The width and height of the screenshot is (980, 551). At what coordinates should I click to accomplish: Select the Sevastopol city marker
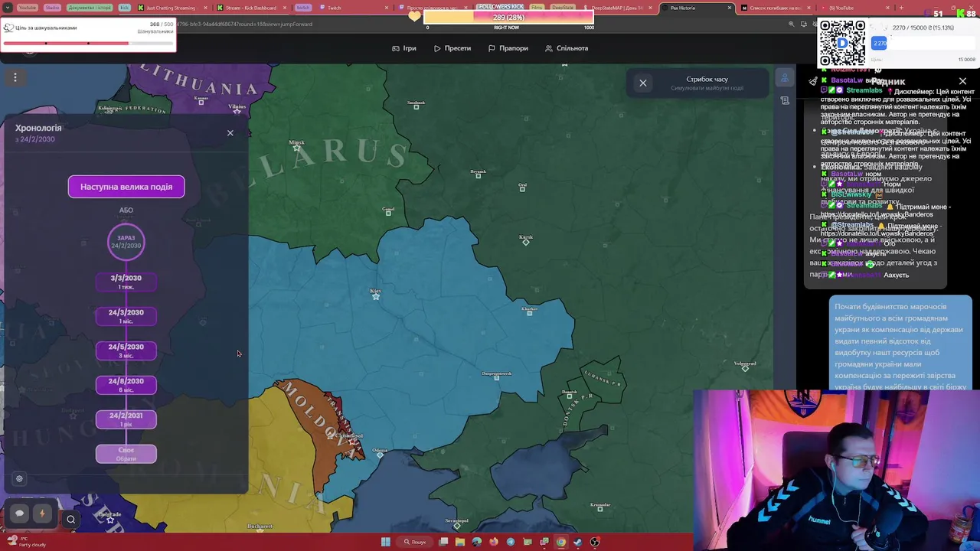(457, 526)
